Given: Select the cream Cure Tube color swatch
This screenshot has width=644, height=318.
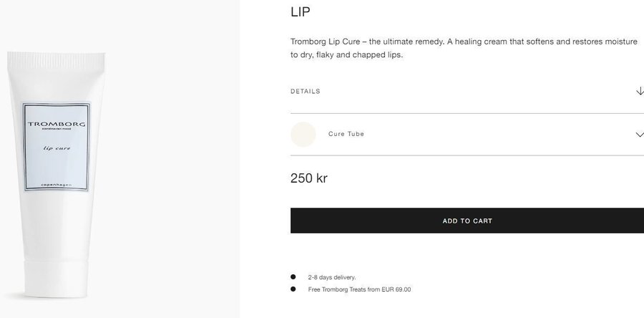Looking at the screenshot, I should tap(303, 135).
